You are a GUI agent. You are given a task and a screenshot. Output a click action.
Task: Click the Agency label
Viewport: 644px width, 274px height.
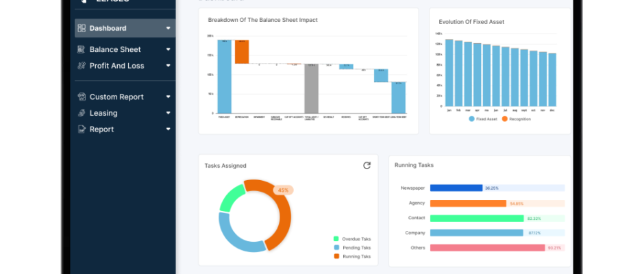[x=417, y=203]
